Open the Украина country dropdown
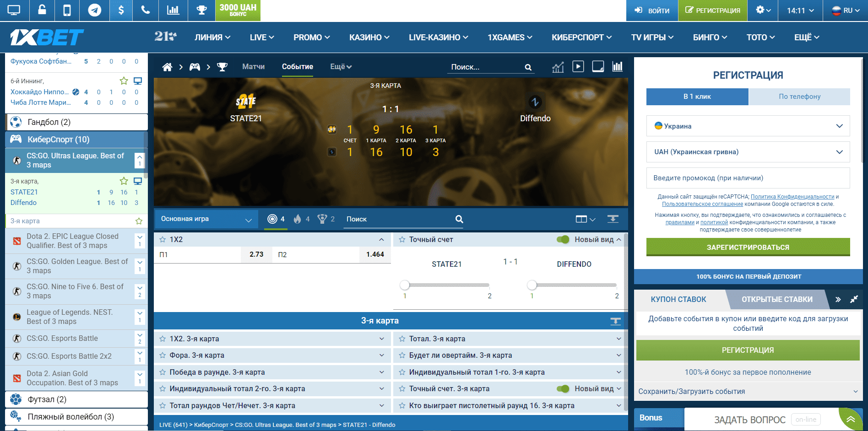 [748, 126]
